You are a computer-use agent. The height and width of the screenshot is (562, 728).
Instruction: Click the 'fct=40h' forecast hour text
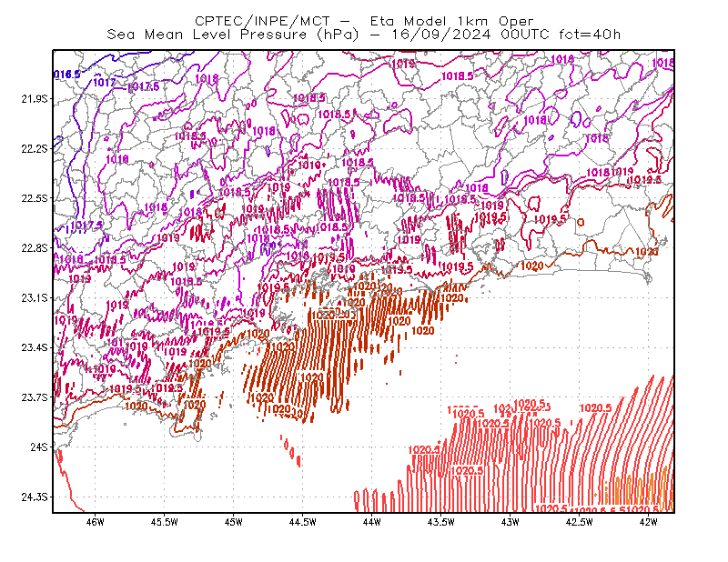tap(590, 35)
